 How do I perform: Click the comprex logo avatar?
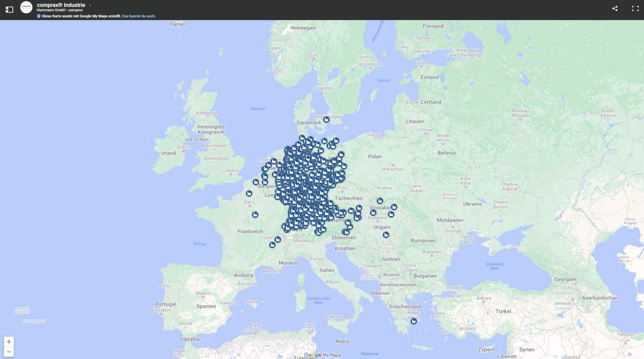(26, 7)
